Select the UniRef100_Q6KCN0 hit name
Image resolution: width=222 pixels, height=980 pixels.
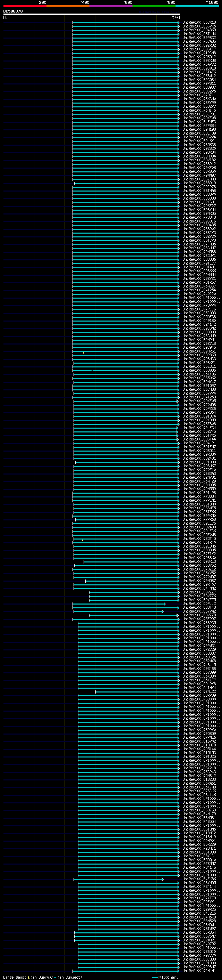click(199, 99)
